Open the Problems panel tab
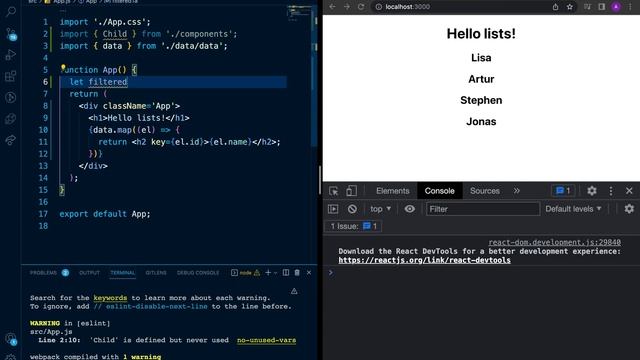640x360 pixels. point(49,273)
